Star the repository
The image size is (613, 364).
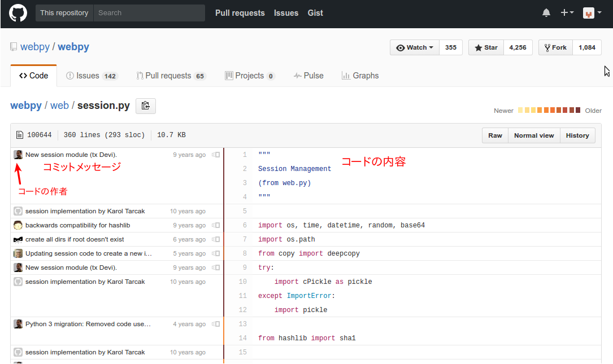tap(486, 47)
